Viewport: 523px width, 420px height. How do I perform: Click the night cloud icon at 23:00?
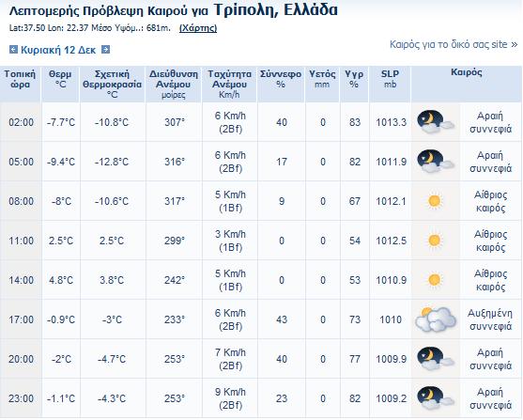(x=436, y=398)
